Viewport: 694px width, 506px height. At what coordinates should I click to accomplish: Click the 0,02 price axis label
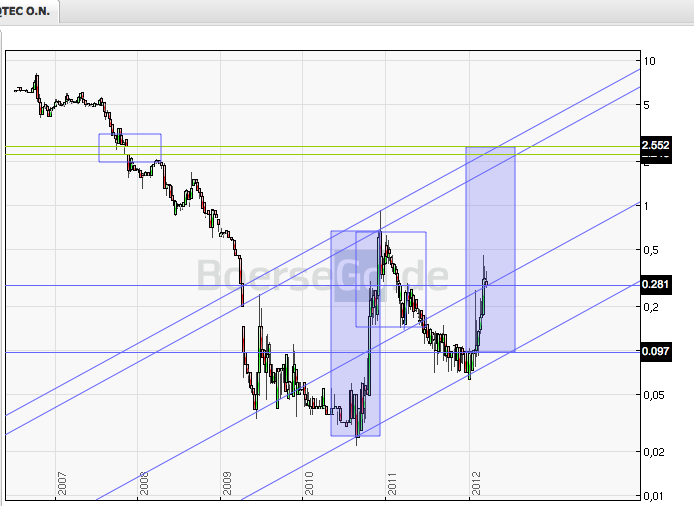pyautogui.click(x=654, y=452)
